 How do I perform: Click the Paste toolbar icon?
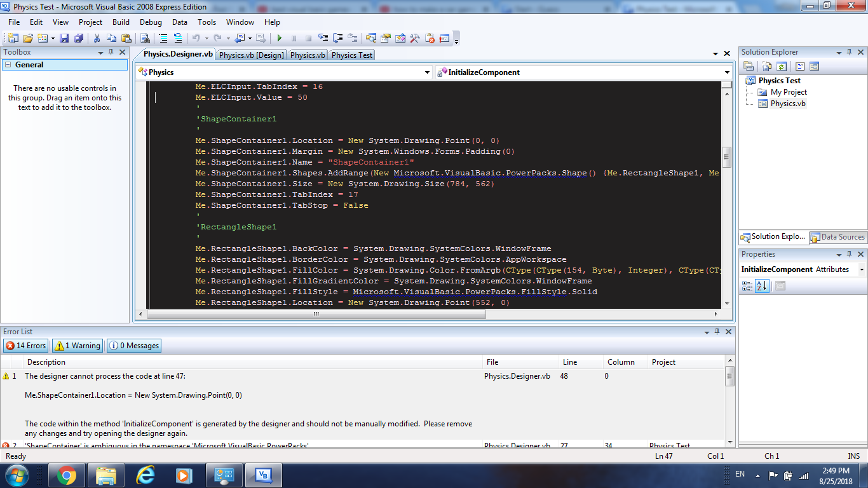[126, 38]
